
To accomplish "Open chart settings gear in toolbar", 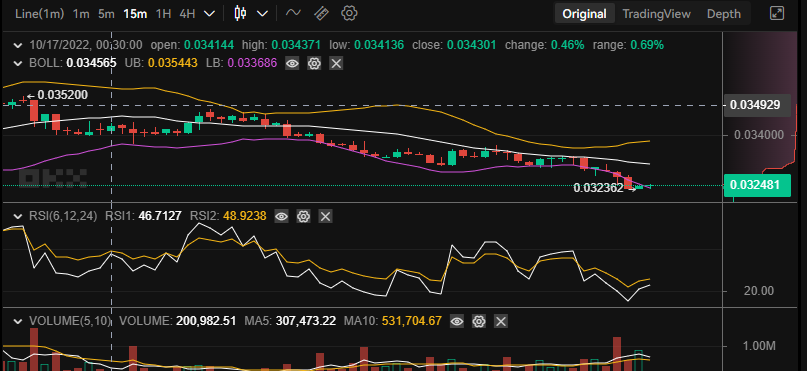I will tap(349, 13).
